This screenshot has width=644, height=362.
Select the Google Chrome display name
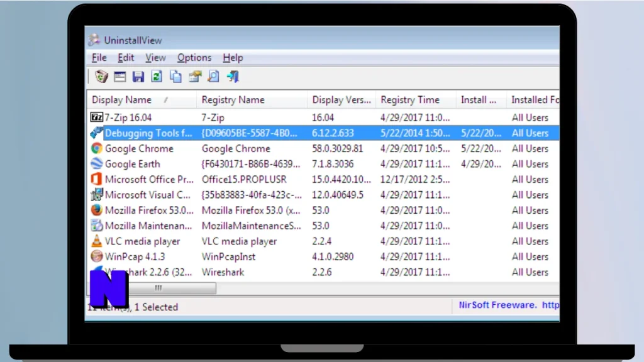pyautogui.click(x=139, y=148)
